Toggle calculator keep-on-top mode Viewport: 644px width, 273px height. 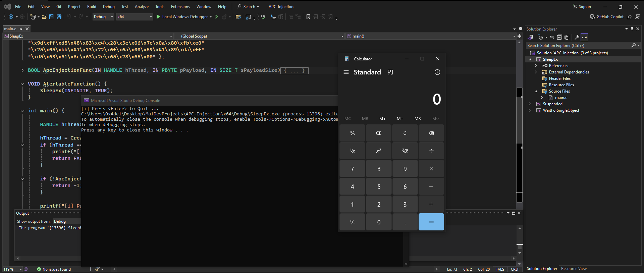pyautogui.click(x=390, y=72)
